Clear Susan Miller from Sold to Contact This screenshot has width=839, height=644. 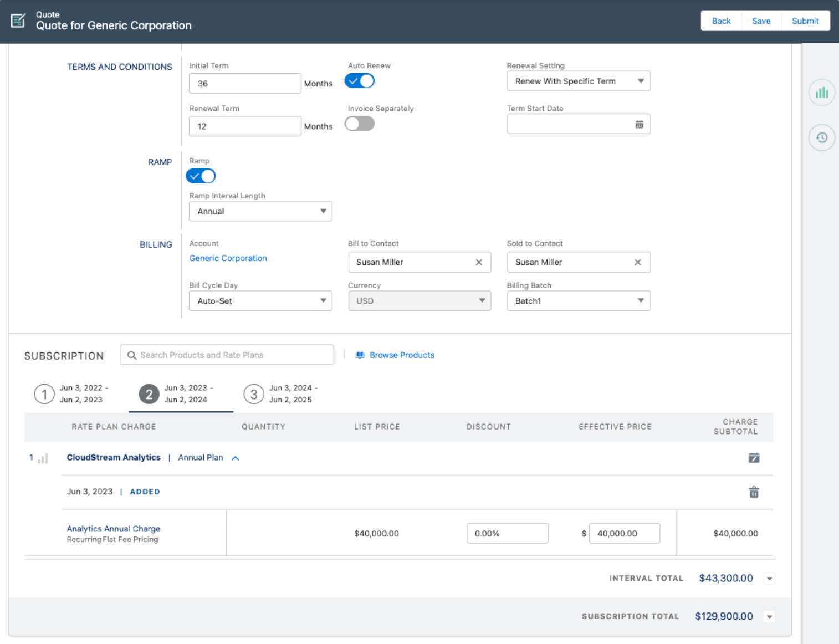pyautogui.click(x=638, y=262)
